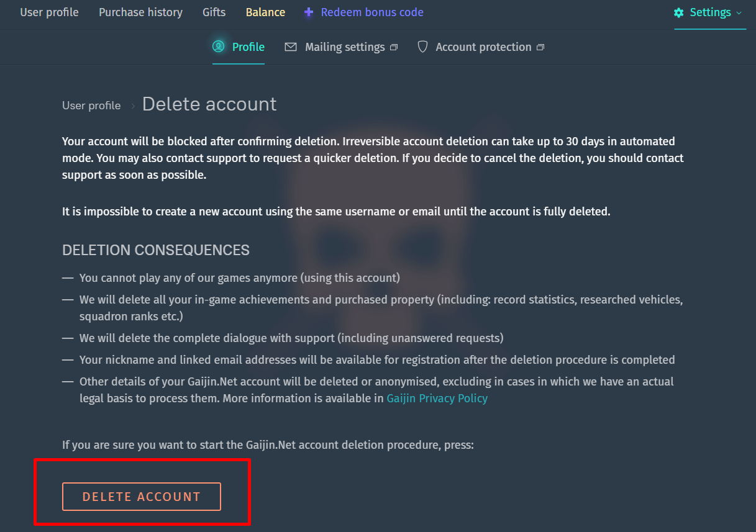
Task: Click the new-window icon after Mailing settings
Action: pos(393,48)
